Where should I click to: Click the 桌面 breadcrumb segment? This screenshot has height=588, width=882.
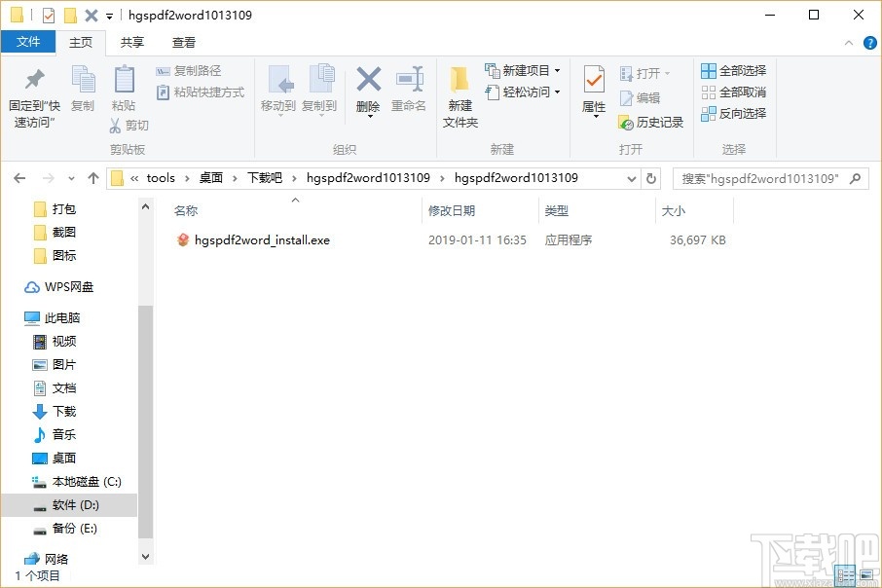(x=211, y=178)
